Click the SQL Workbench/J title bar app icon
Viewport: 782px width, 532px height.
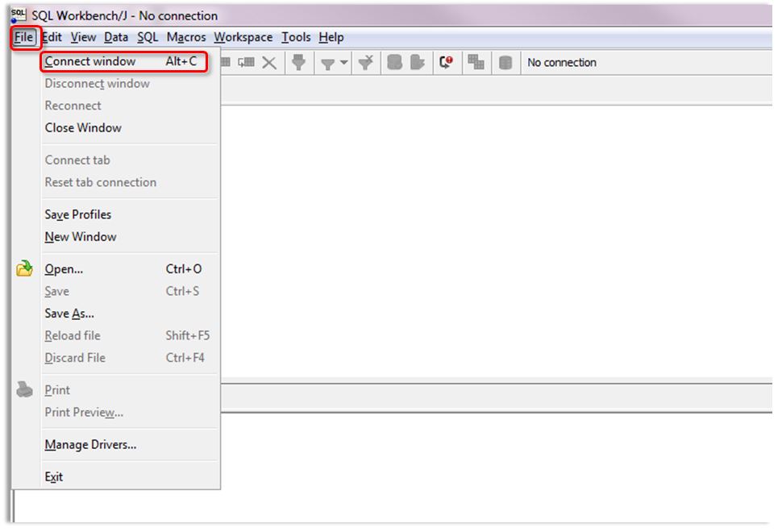tap(18, 15)
